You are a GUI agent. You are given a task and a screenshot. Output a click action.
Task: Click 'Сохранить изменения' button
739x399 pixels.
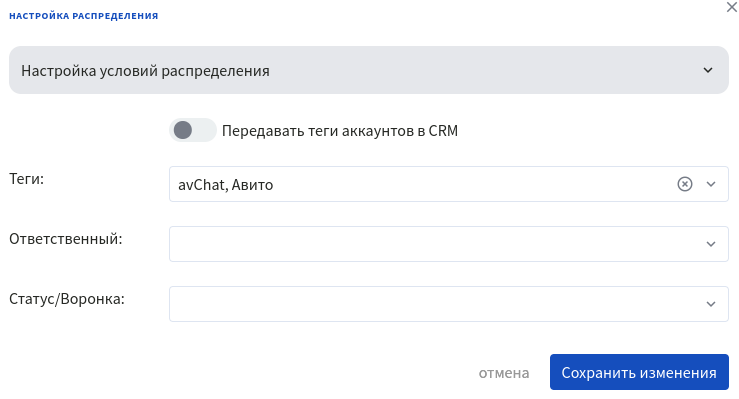pyautogui.click(x=639, y=372)
